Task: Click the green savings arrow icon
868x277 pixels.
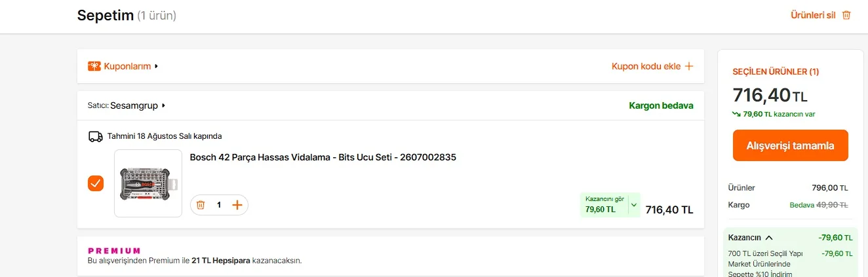Action: click(x=736, y=114)
